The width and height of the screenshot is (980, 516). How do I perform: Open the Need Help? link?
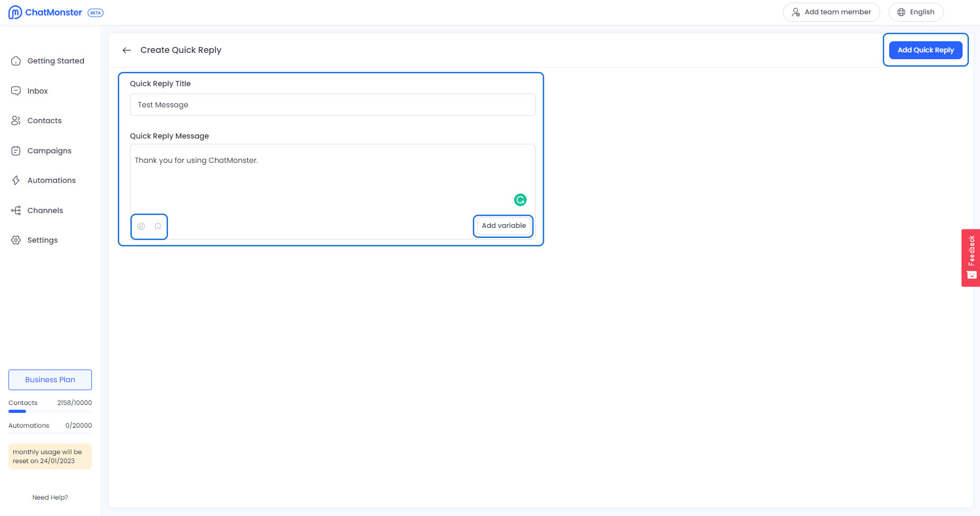(x=50, y=497)
